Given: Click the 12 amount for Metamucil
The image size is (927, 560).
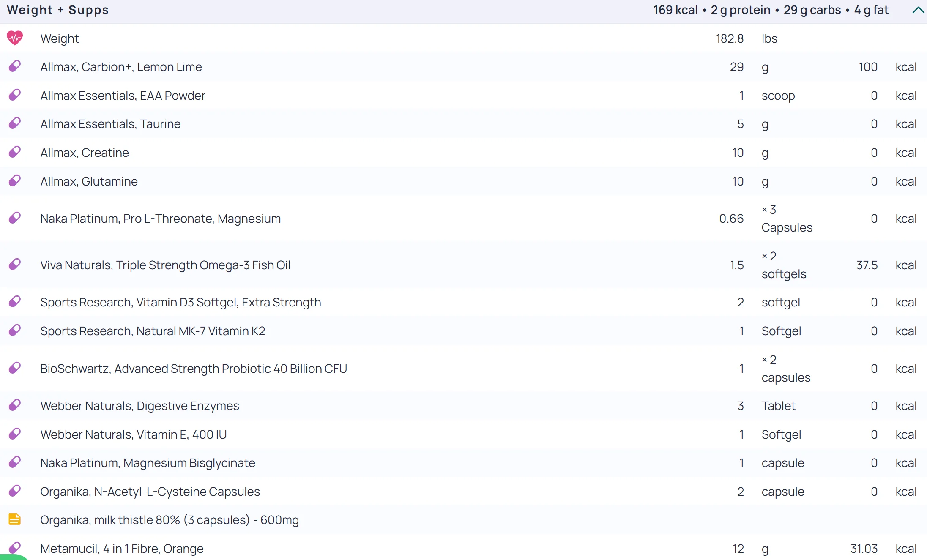Looking at the screenshot, I should (x=738, y=549).
